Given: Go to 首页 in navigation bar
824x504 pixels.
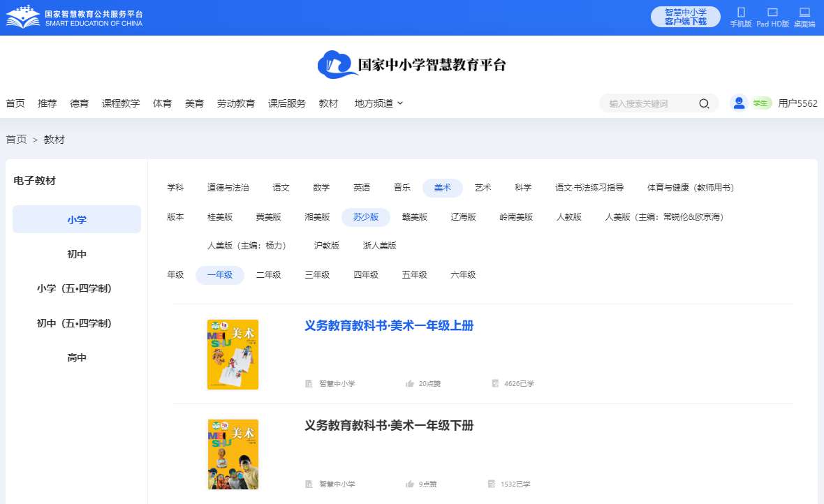Looking at the screenshot, I should (15, 103).
